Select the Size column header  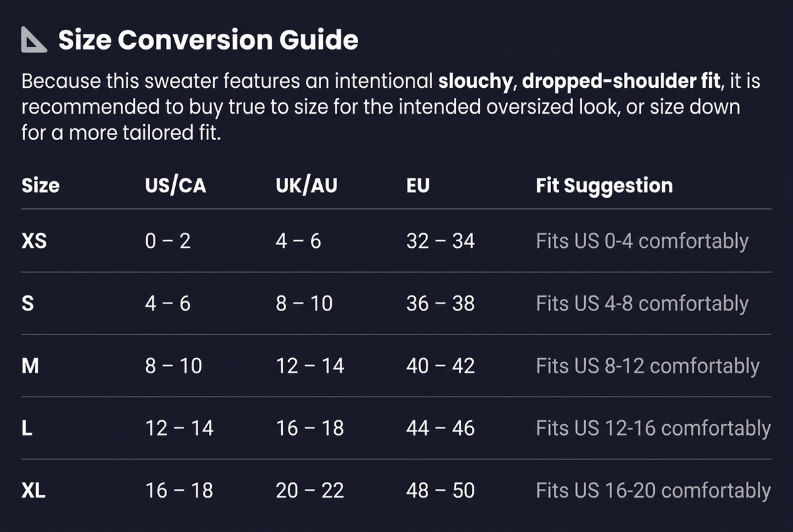click(x=40, y=186)
